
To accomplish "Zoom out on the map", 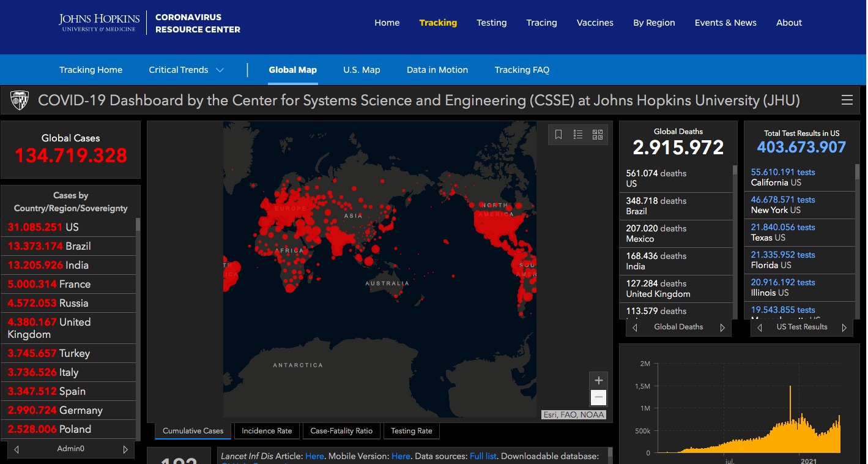I will [x=598, y=398].
